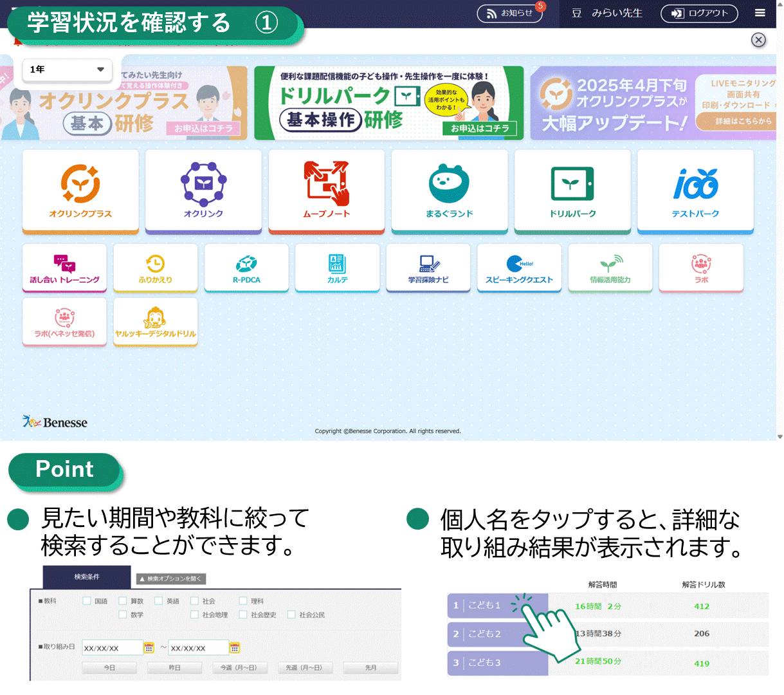Open the ラボ(ベネッセ発信) tile
Viewport: 784px width, 695px height.
64,322
